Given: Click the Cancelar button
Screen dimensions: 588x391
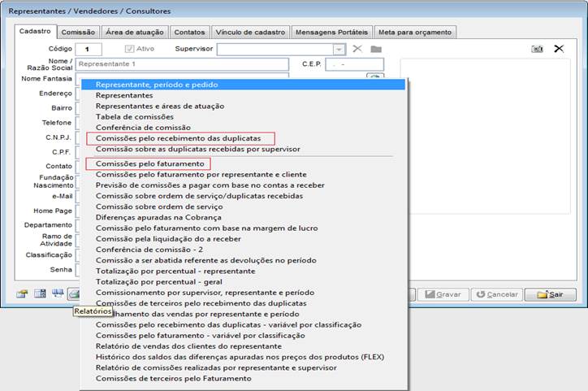Looking at the screenshot, I should point(497,294).
